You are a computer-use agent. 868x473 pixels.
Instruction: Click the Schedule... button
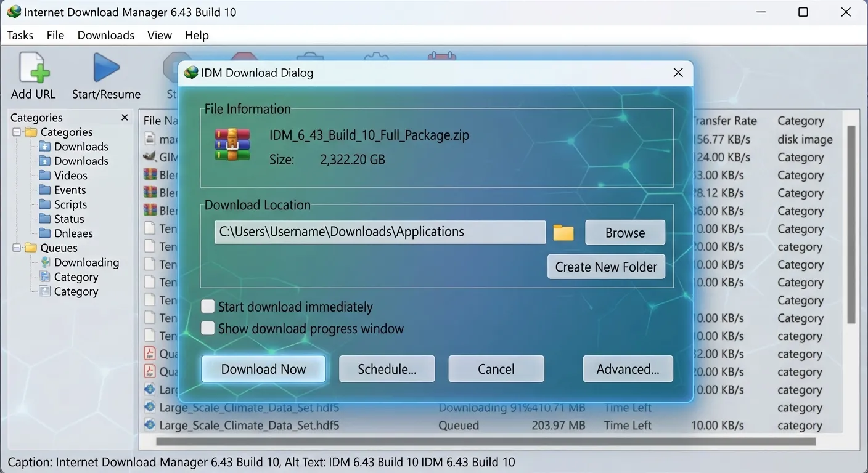[x=387, y=369]
